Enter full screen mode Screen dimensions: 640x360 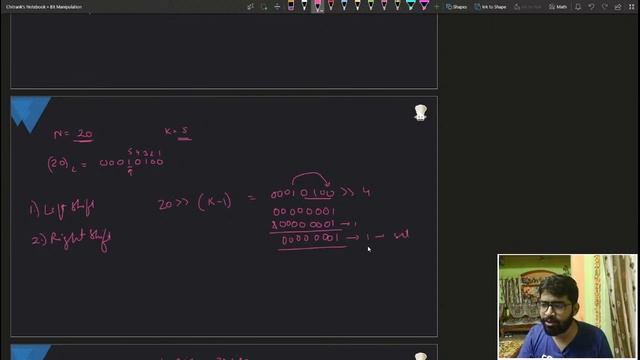[631, 7]
